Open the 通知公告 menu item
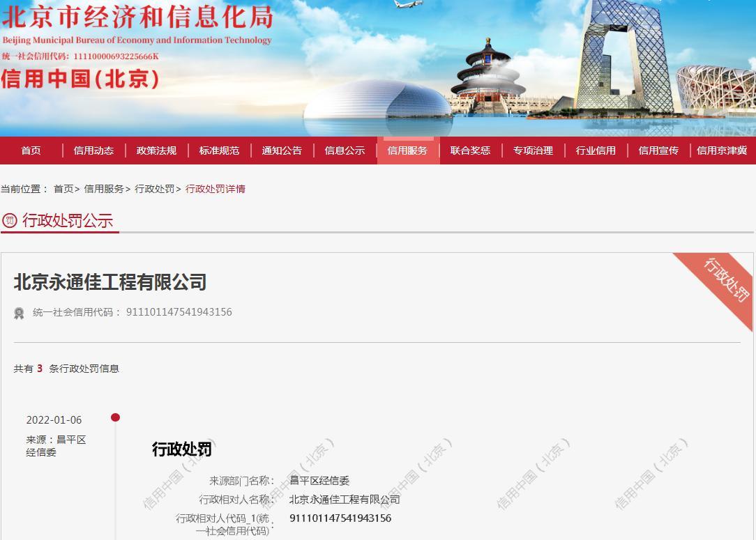756x540 pixels. pyautogui.click(x=282, y=151)
